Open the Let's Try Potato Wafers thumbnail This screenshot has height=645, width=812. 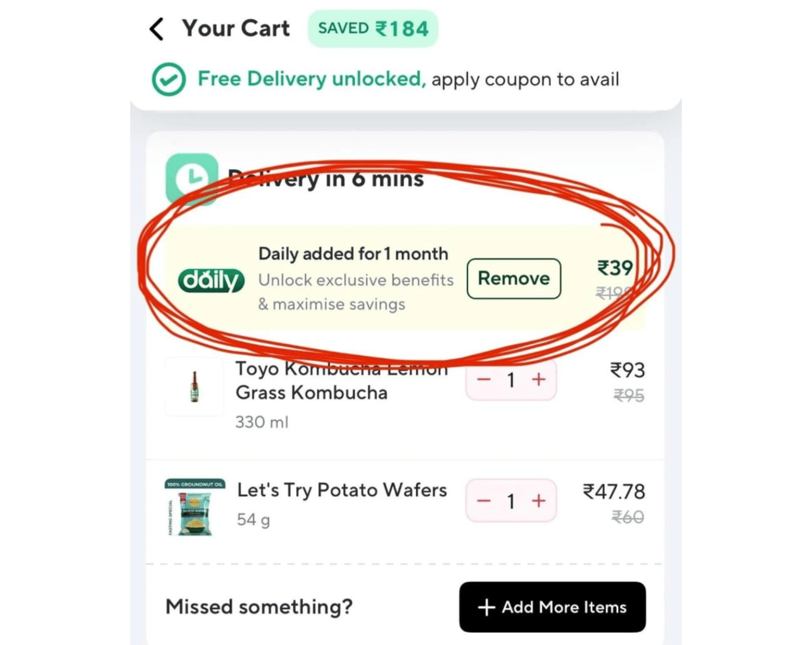pyautogui.click(x=195, y=507)
